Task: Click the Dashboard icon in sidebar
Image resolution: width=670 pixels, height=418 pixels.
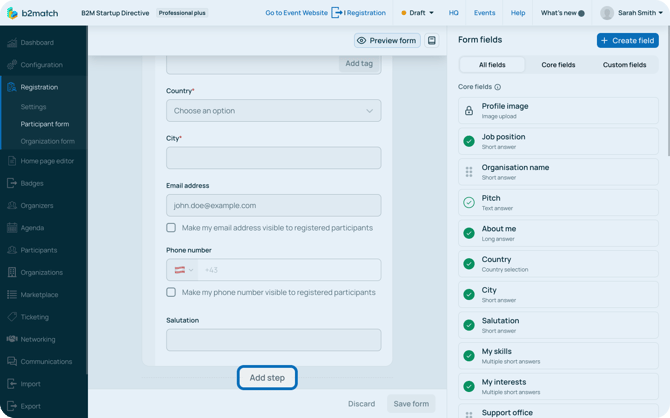Action: (x=12, y=43)
